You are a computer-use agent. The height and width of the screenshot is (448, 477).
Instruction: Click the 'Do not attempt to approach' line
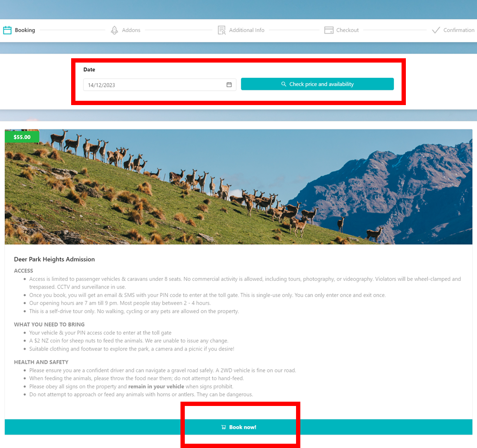click(x=141, y=395)
